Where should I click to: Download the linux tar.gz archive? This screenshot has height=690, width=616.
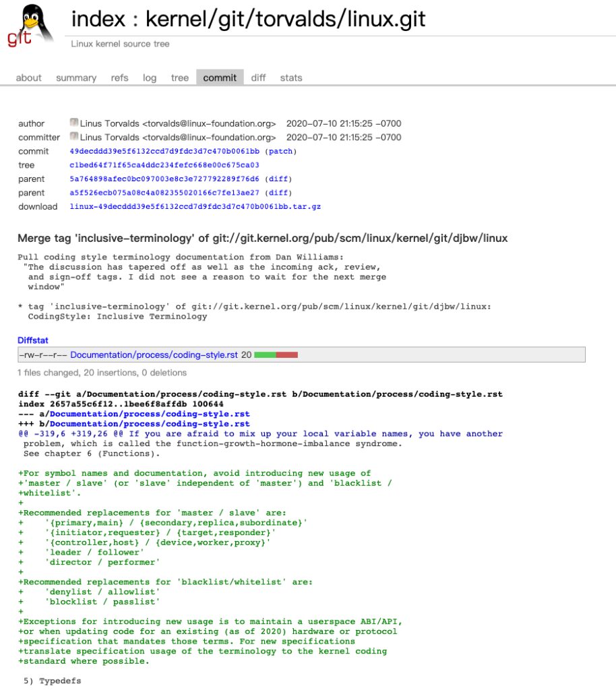click(x=195, y=207)
